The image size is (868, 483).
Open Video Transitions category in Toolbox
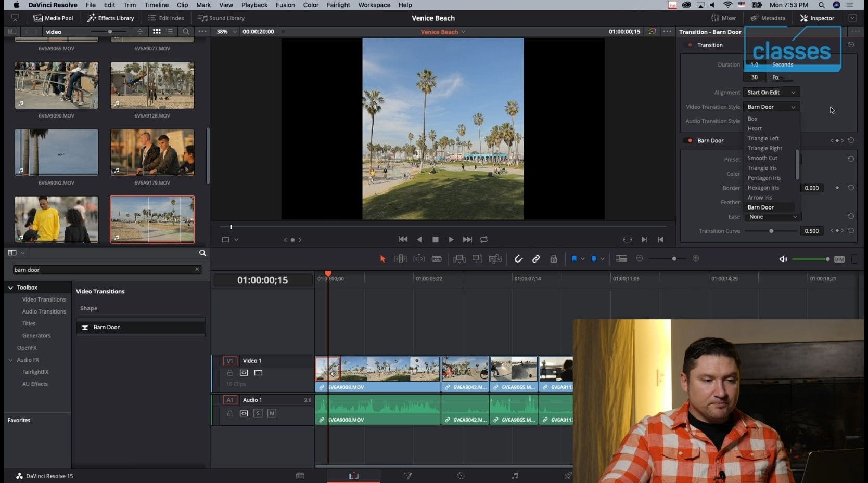[x=44, y=299]
